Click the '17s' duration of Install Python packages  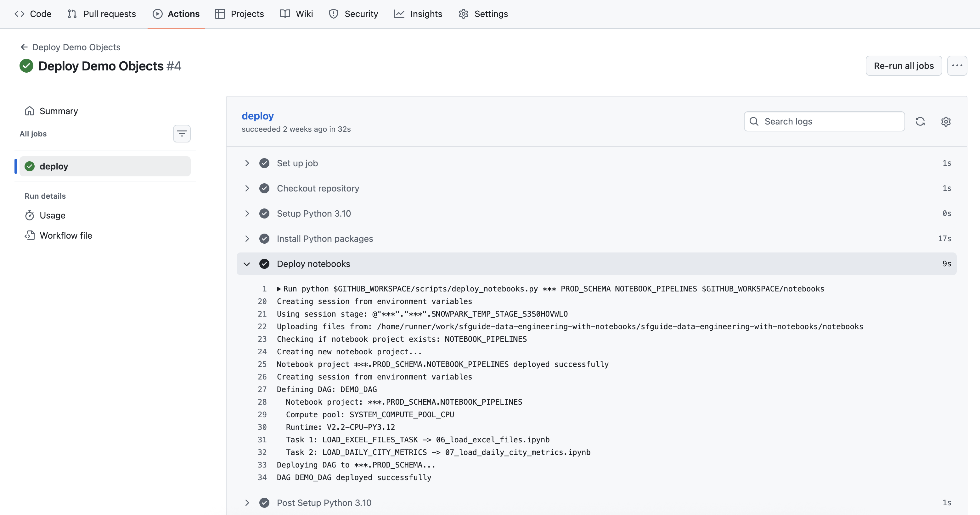pos(944,239)
